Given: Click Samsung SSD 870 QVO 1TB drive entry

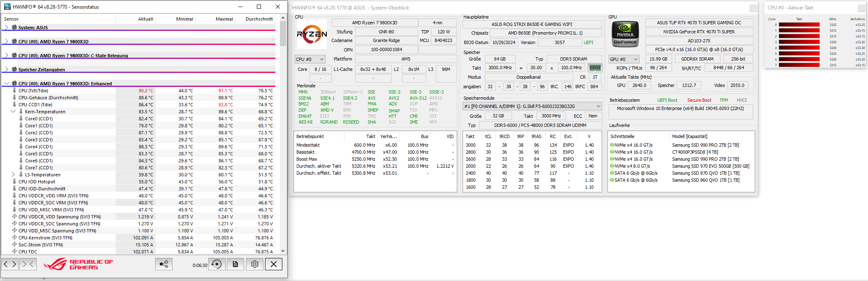Looking at the screenshot, I should point(682,173).
